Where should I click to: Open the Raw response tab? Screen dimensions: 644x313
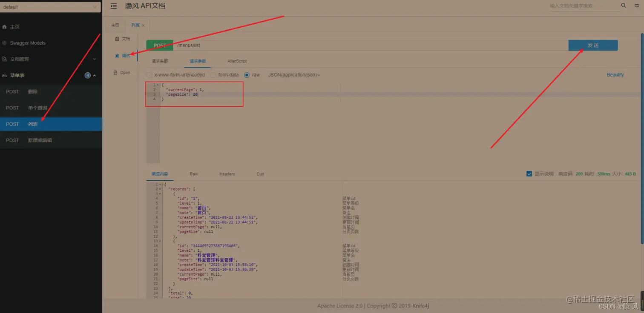click(194, 174)
